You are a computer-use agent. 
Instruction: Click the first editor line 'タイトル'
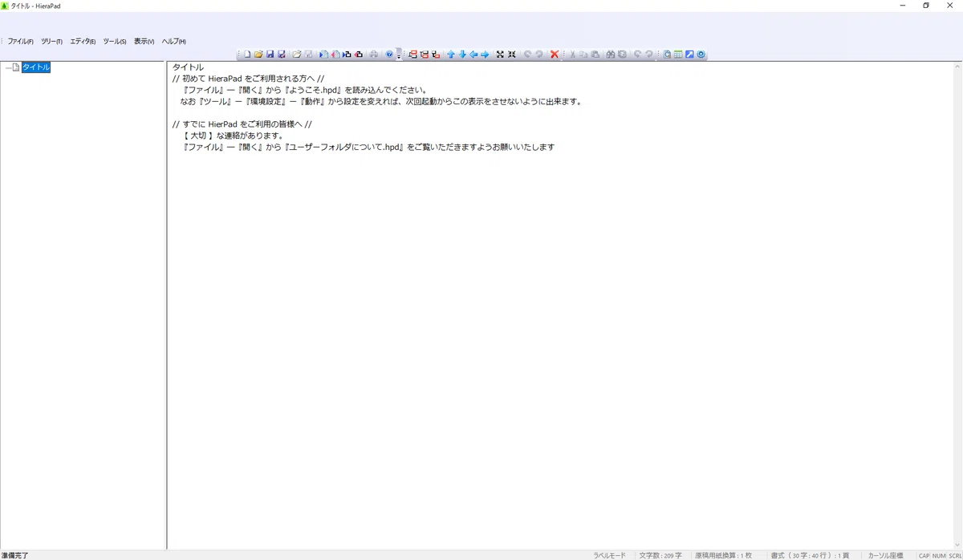coord(188,67)
